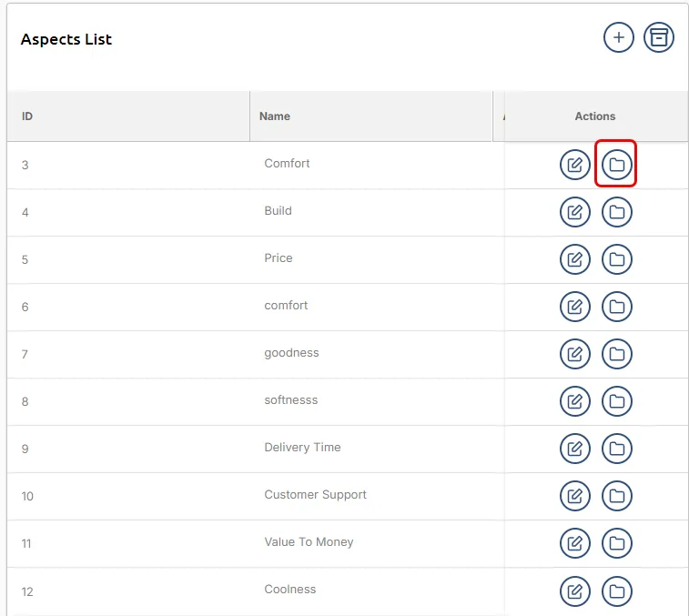Edit the Comfort aspect, ID 3
Image resolution: width=689 pixels, height=616 pixels.
(x=574, y=165)
